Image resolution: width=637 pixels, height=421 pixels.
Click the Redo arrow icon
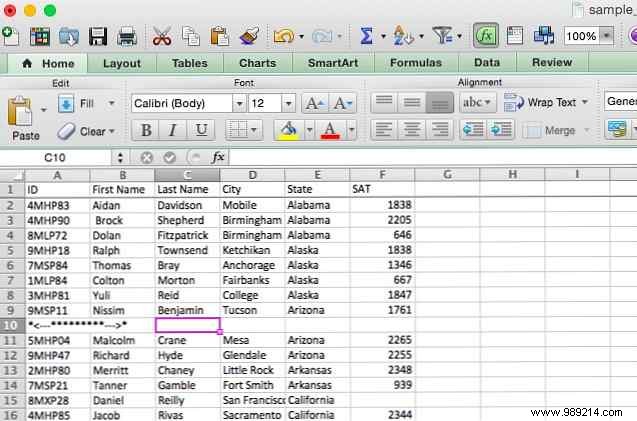[x=322, y=37]
